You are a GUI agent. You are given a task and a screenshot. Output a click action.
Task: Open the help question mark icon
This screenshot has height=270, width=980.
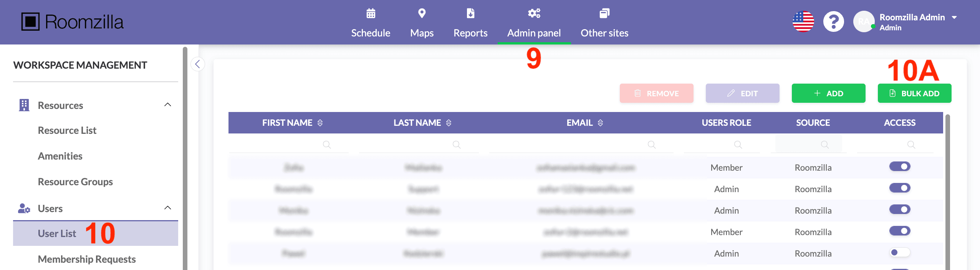click(833, 21)
